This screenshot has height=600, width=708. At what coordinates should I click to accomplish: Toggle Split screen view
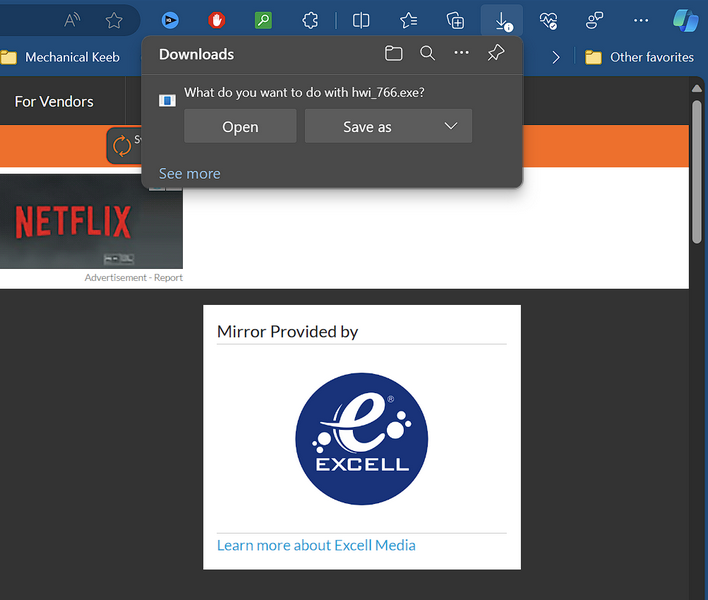(361, 20)
